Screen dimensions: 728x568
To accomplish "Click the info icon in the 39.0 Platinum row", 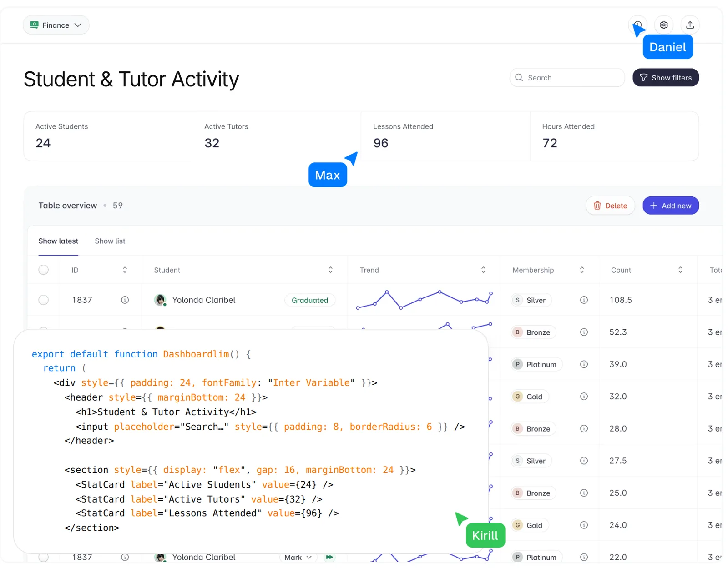I will tap(584, 364).
